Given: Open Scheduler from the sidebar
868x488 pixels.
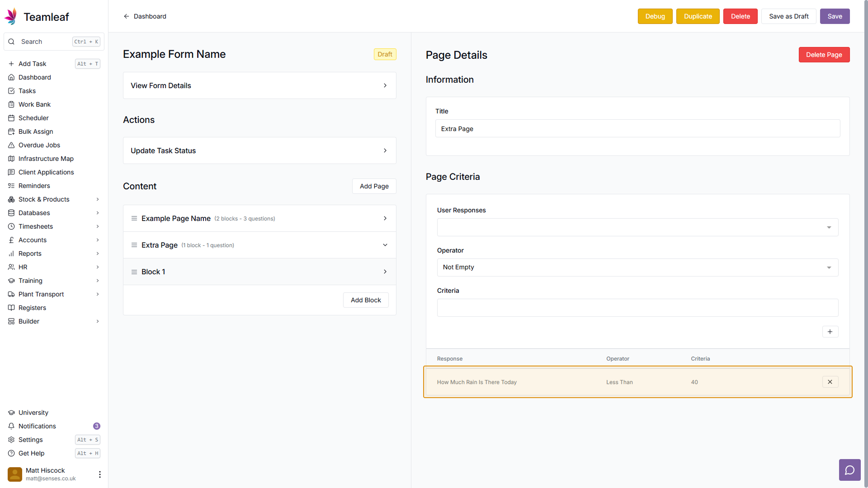Looking at the screenshot, I should [x=33, y=118].
